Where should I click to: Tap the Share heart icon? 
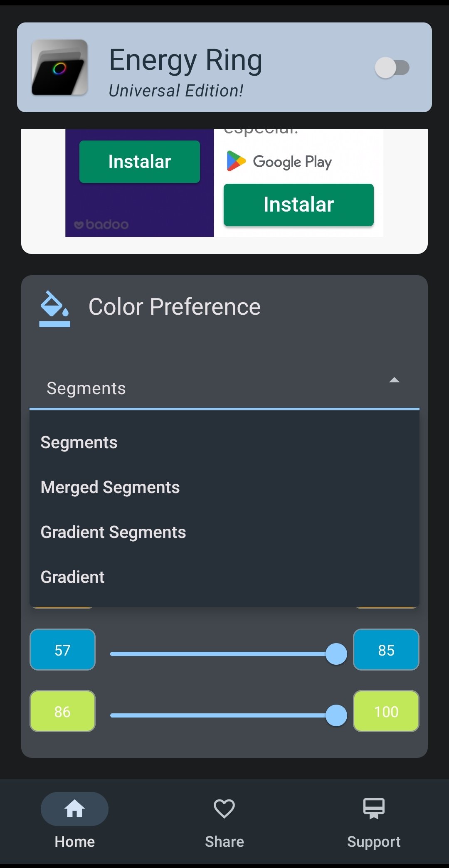(224, 809)
